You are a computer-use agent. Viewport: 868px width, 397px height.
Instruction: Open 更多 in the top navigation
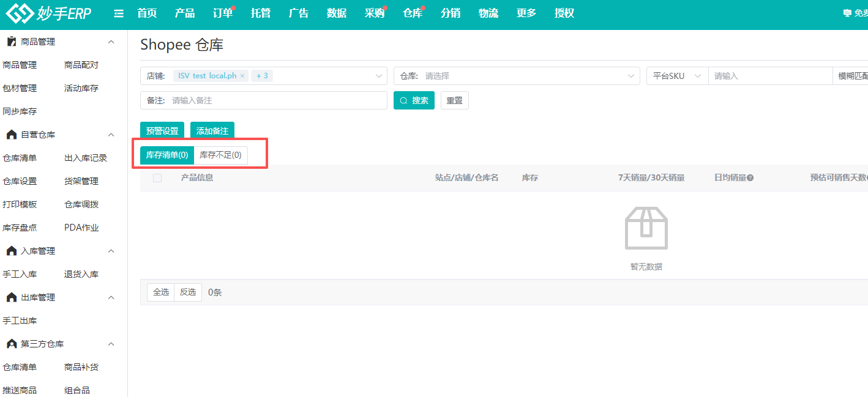[x=526, y=13]
